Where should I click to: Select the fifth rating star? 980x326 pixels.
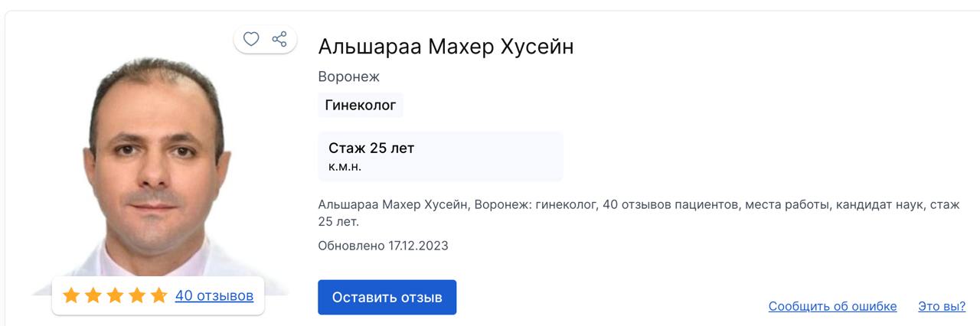[158, 295]
